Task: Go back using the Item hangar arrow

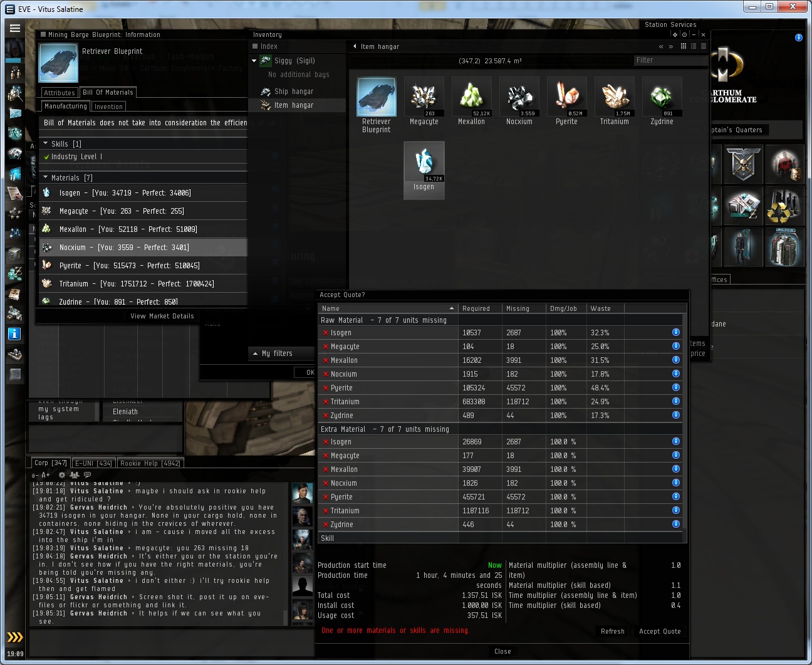Action: click(x=355, y=46)
